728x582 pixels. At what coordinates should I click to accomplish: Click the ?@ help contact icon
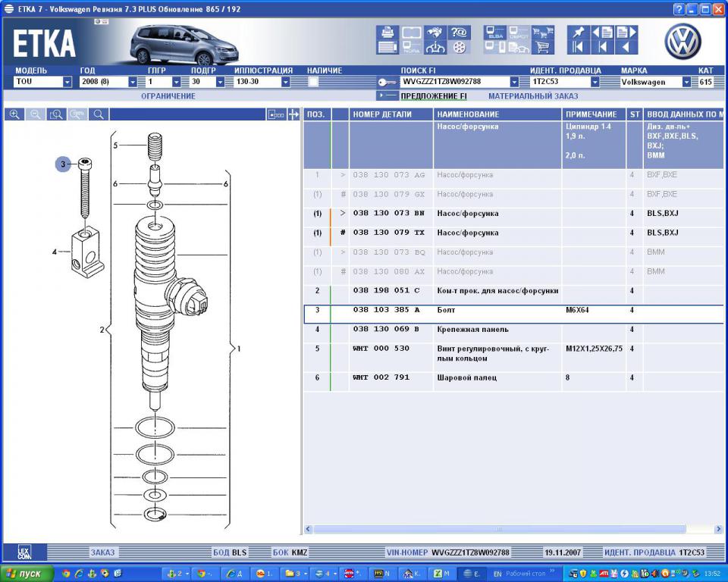click(x=459, y=33)
